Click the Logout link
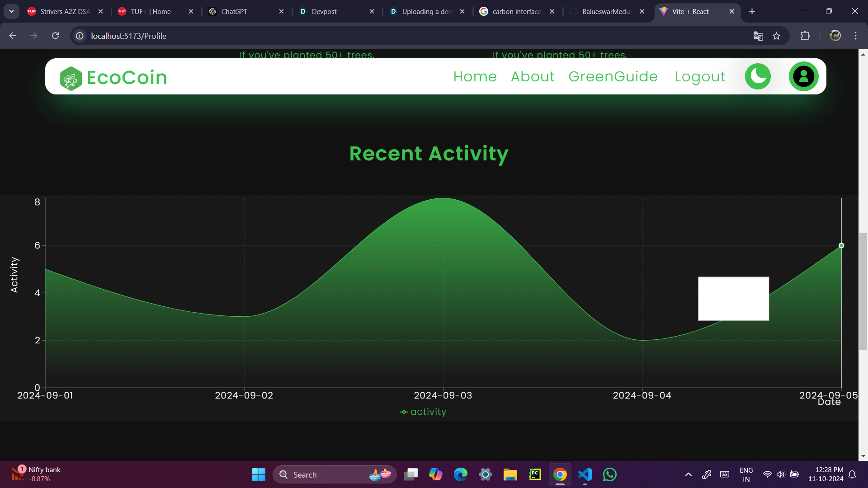Image resolution: width=868 pixels, height=488 pixels. (699, 76)
